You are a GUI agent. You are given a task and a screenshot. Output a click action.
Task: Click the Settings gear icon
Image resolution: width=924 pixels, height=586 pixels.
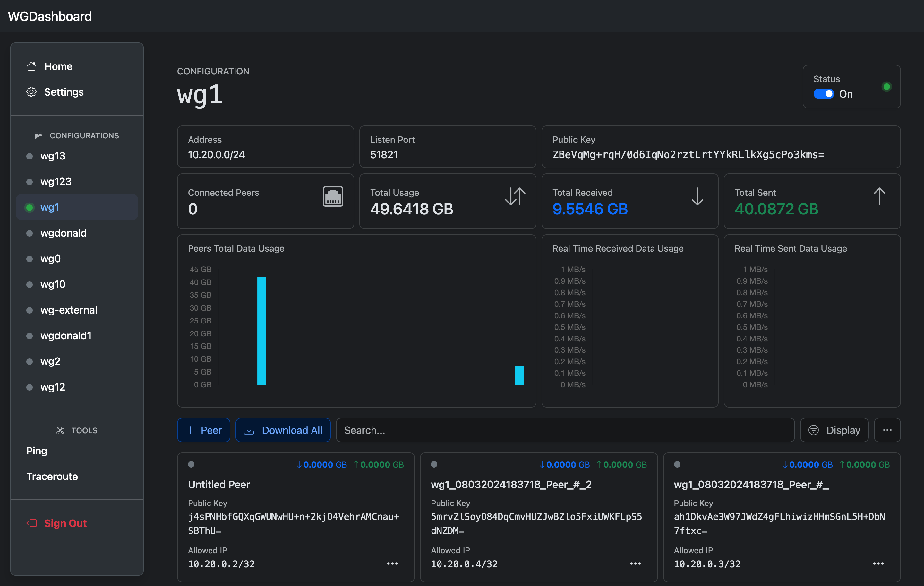click(31, 92)
